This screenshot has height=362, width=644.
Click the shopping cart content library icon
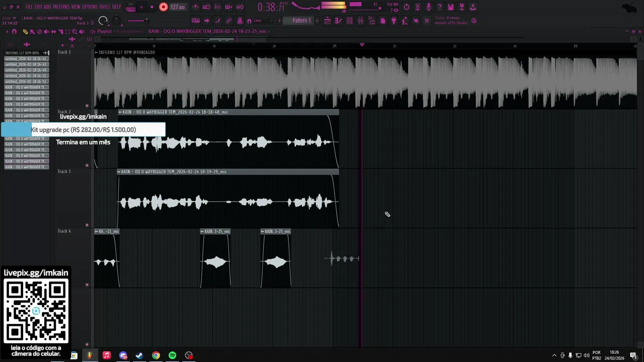click(x=427, y=21)
